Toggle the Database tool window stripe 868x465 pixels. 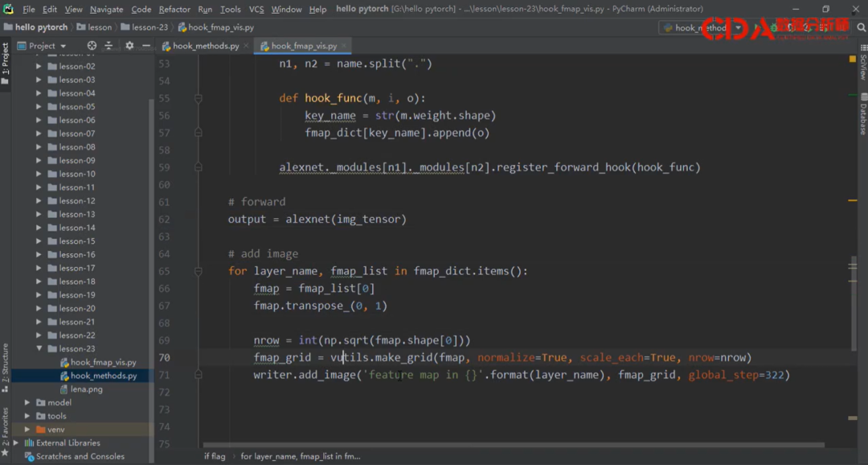coord(863,114)
